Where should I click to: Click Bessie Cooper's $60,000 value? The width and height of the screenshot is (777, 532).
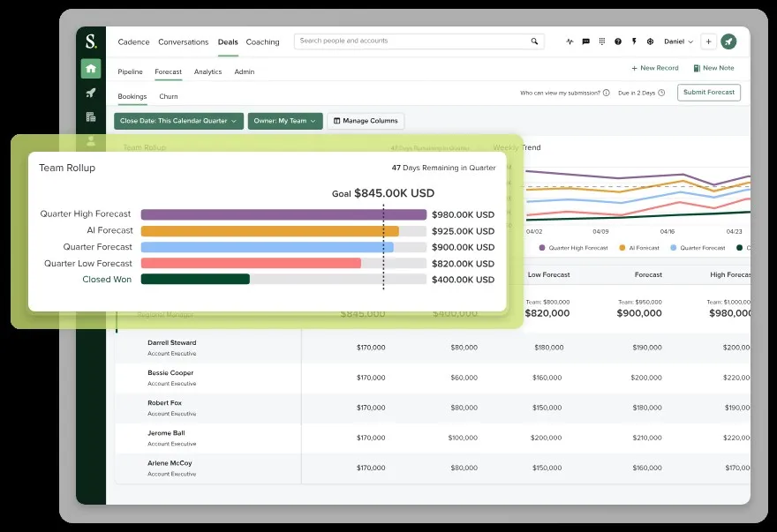(464, 378)
